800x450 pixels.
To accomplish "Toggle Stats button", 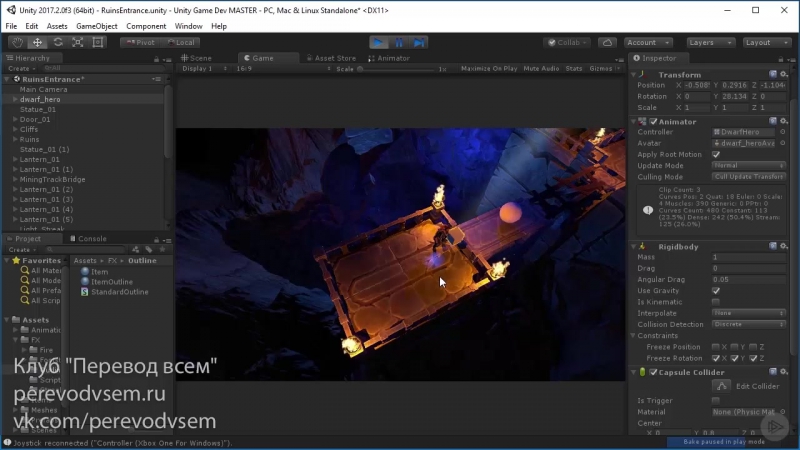I will pos(574,69).
